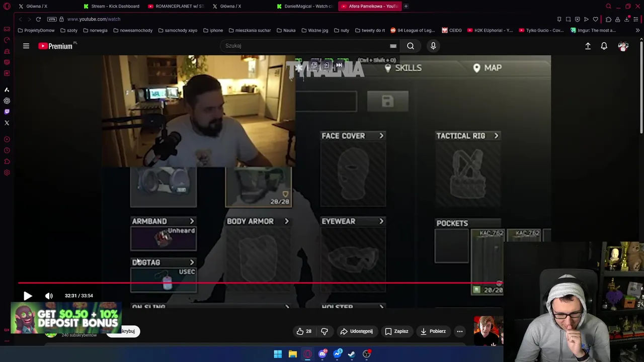Open Discord from the taskbar
644x362 pixels.
[x=323, y=354]
